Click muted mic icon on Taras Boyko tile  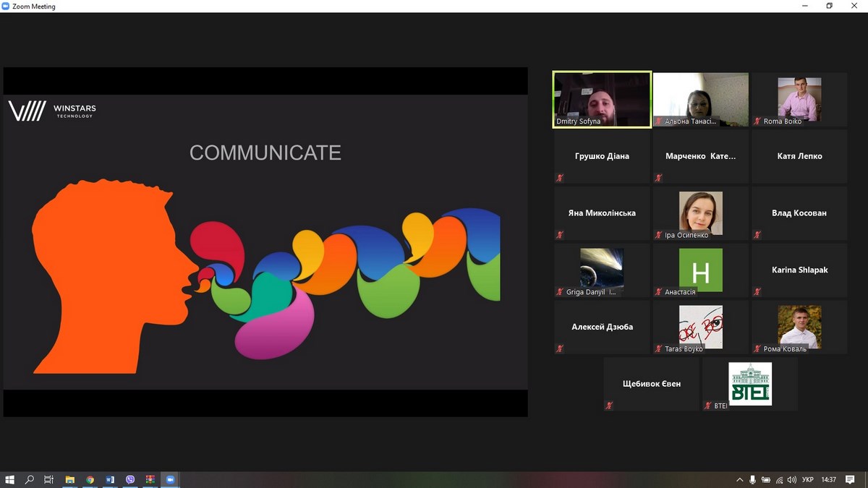pyautogui.click(x=658, y=349)
